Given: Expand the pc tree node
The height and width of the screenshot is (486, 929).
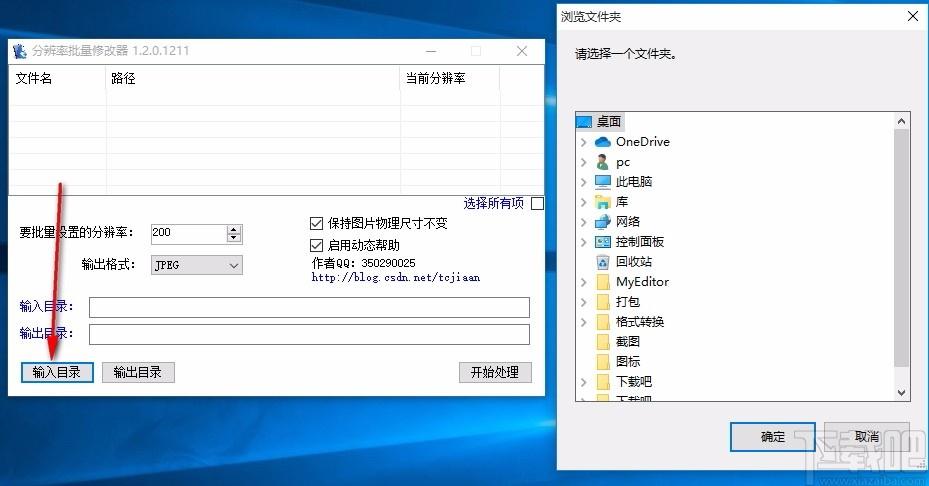Looking at the screenshot, I should coord(584,162).
